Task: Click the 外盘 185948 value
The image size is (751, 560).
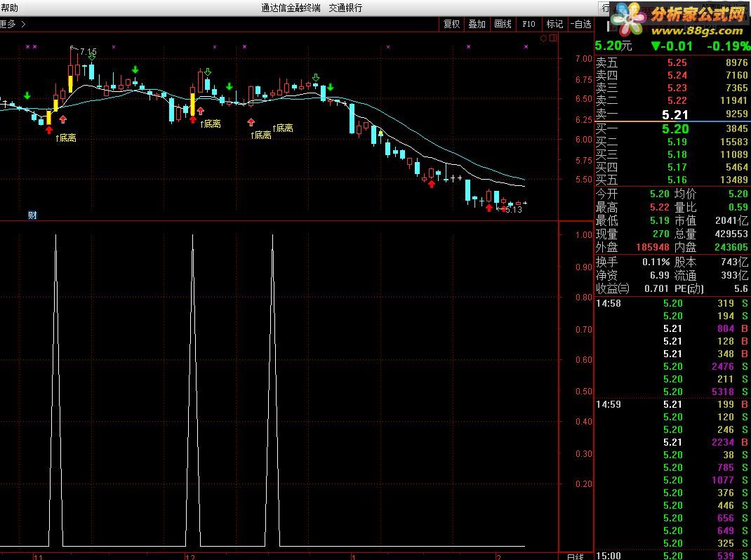Action: tap(652, 247)
